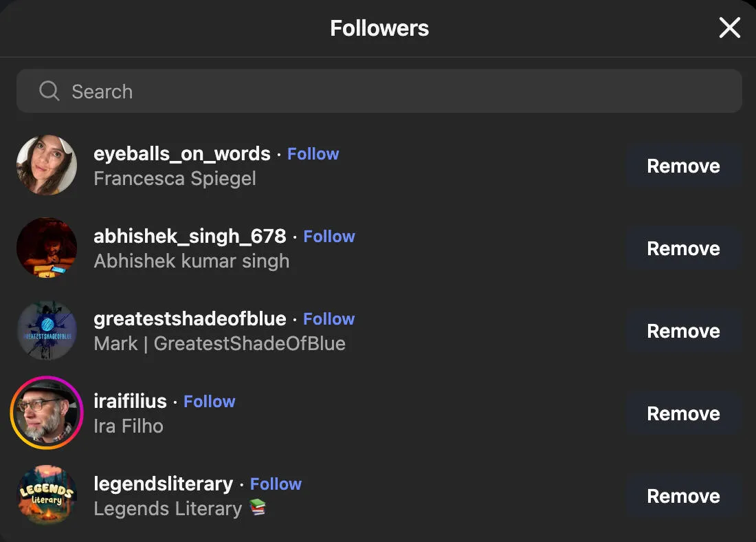The image size is (756, 542).
Task: Follow eyeballs_on_words
Action: pyautogui.click(x=313, y=154)
